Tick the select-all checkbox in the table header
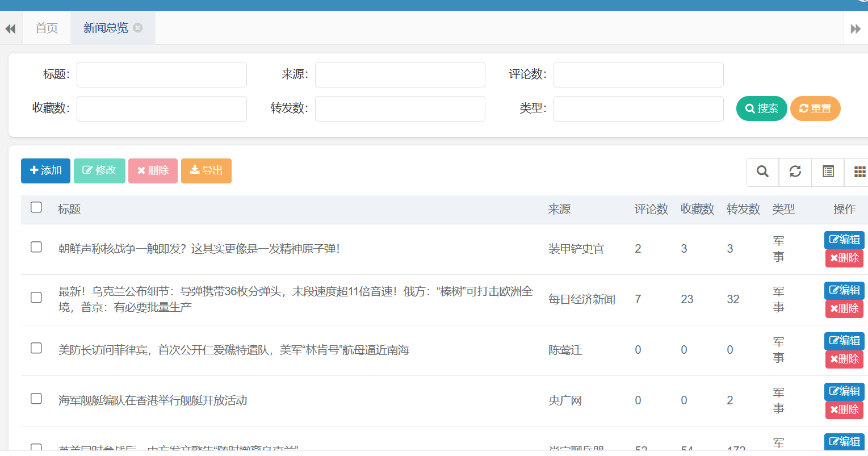The image size is (868, 456). click(36, 207)
